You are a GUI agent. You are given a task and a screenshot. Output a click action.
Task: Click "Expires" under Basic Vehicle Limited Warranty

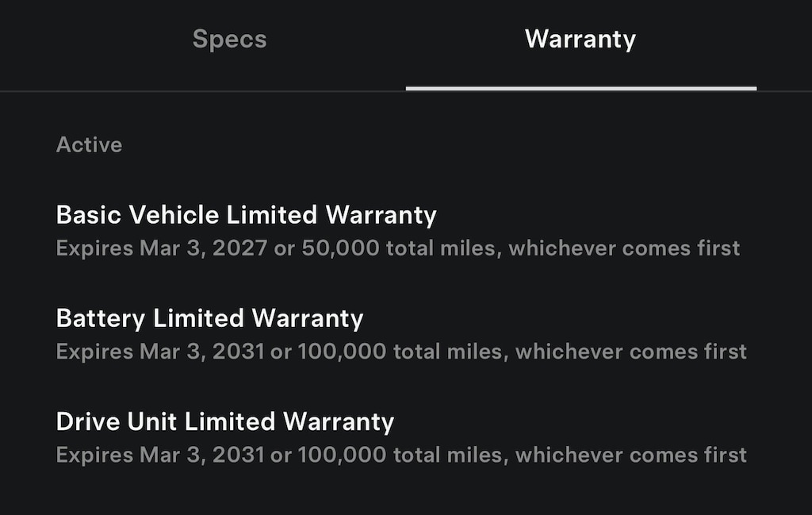coord(94,248)
